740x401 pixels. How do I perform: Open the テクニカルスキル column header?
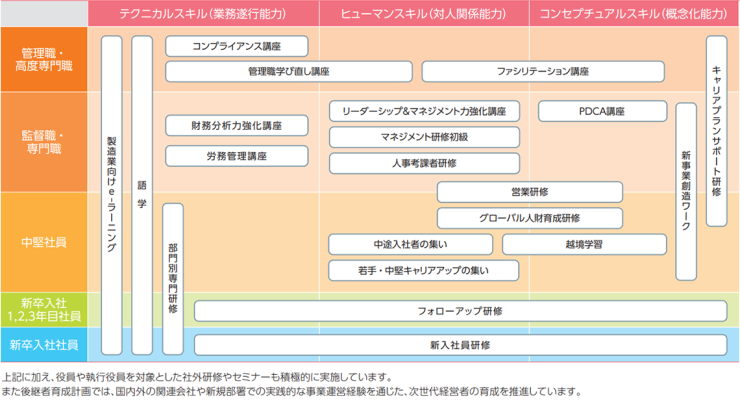204,12
